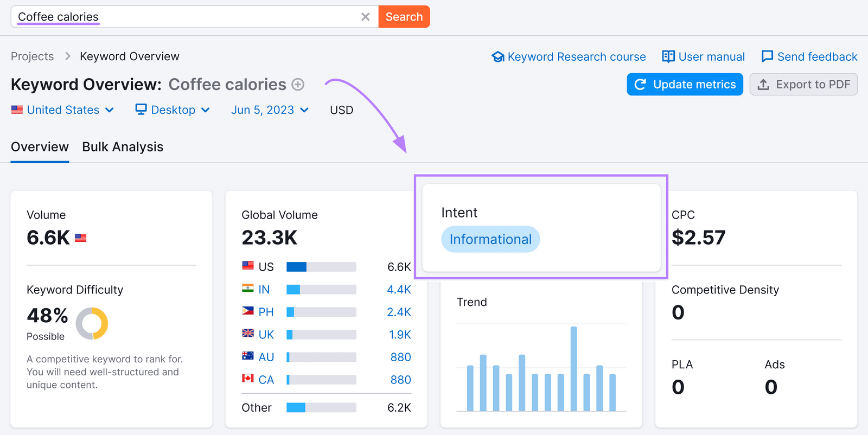Export the report to PDF

click(x=803, y=85)
